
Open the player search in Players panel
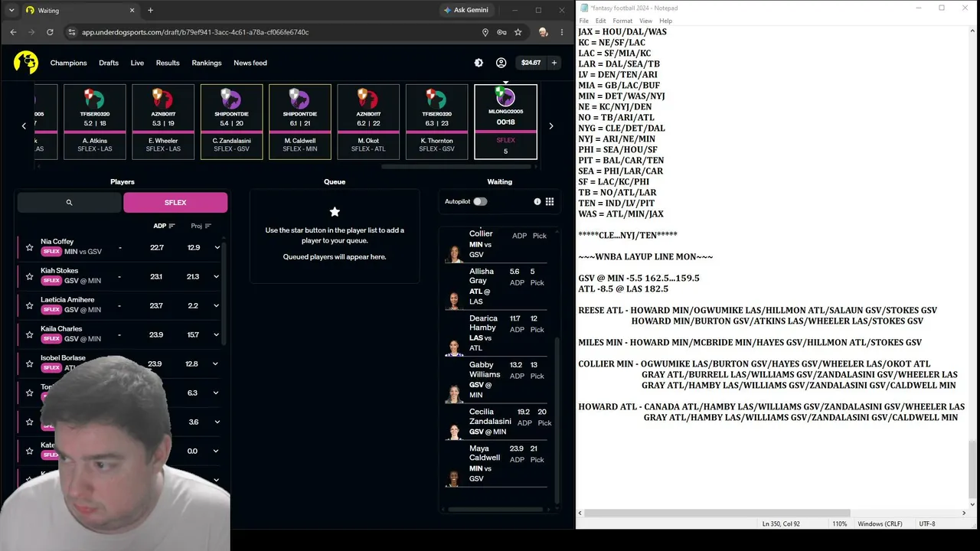click(69, 203)
